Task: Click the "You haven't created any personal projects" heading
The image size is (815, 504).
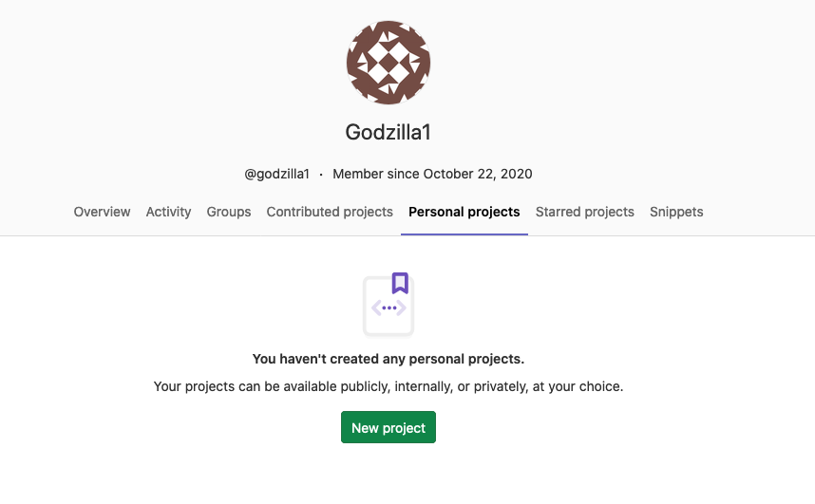Action: point(389,359)
